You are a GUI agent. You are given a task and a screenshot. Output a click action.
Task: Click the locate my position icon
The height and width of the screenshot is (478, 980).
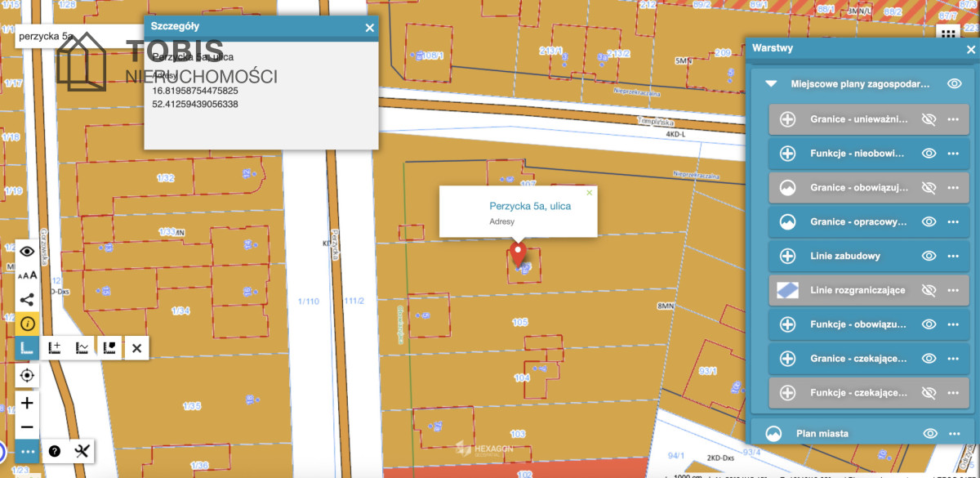(27, 375)
